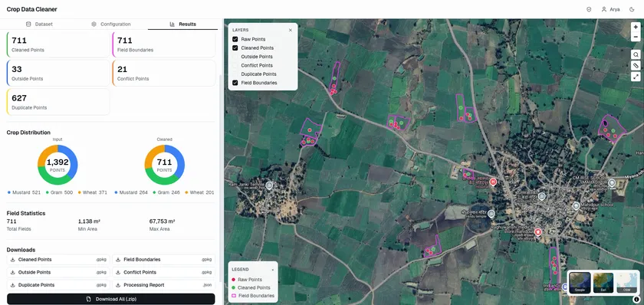Viewport: 644px width, 305px height.
Task: Zoom in on the map with plus button
Action: pyautogui.click(x=636, y=27)
